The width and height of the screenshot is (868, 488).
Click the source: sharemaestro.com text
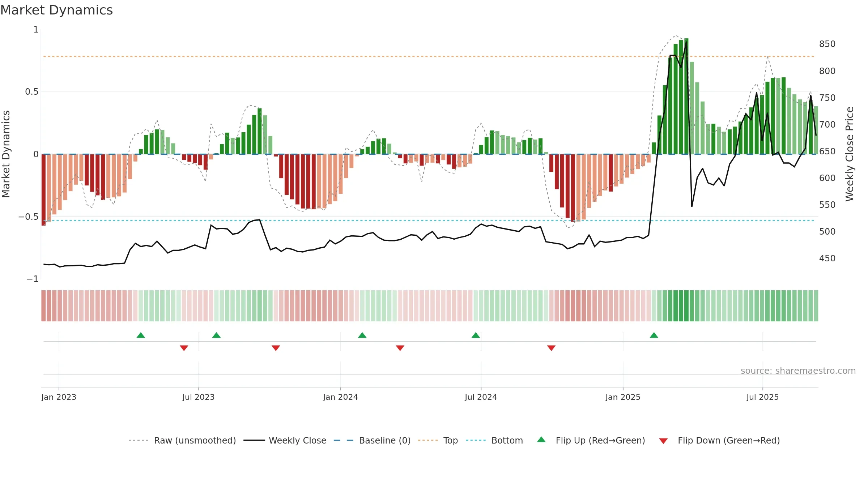pos(798,371)
